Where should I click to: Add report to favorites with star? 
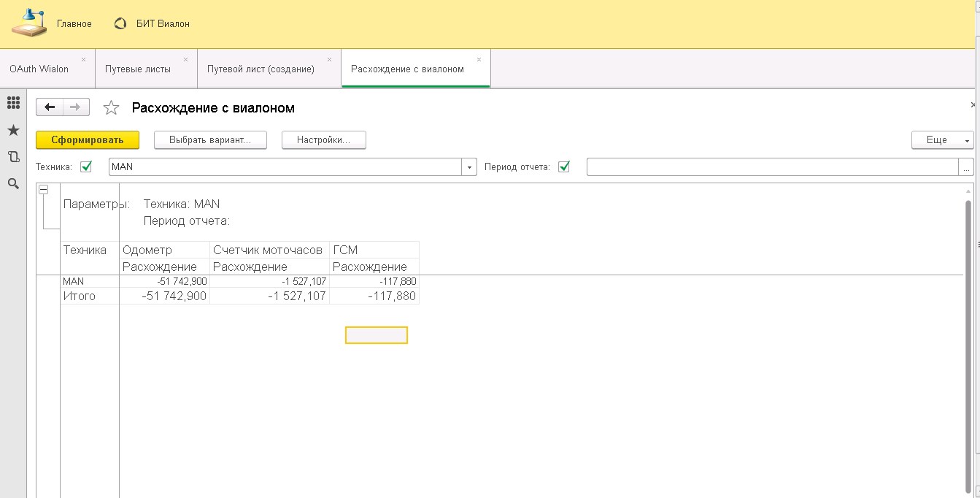coord(111,108)
